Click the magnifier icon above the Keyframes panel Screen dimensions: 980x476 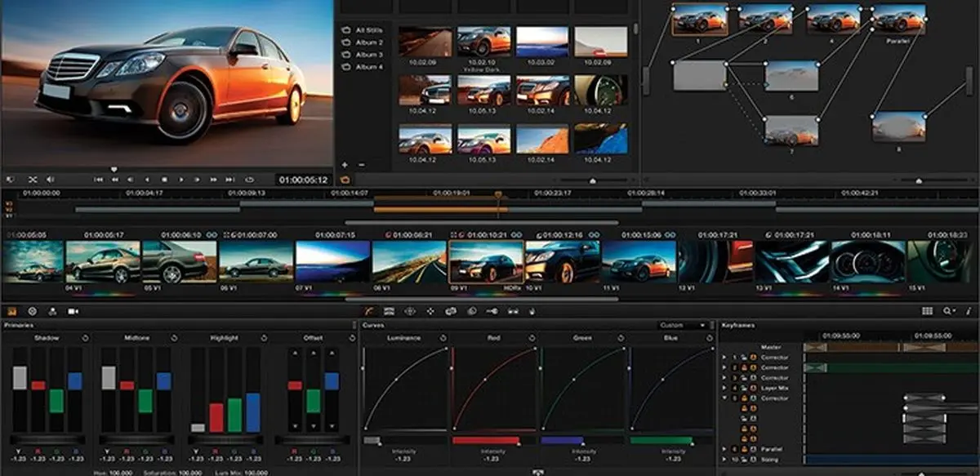(947, 311)
